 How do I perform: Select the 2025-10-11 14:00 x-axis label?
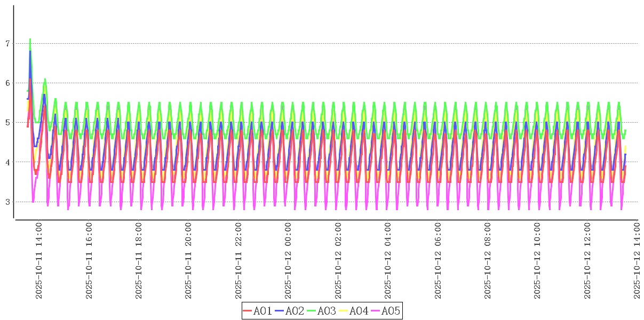[38, 261]
